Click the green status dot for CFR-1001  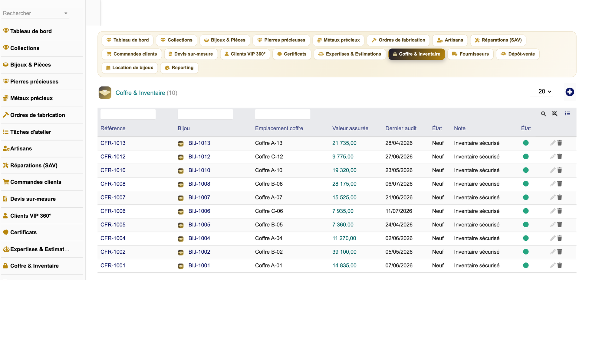point(526,265)
